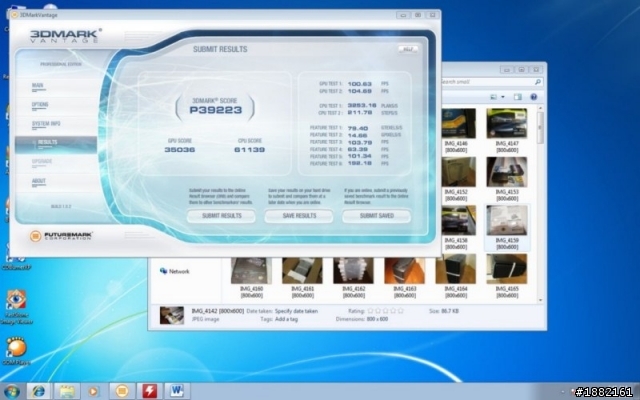Click GPU Test 1 result 100.63
Image resolution: width=640 pixels, height=400 pixels.
pyautogui.click(x=360, y=84)
